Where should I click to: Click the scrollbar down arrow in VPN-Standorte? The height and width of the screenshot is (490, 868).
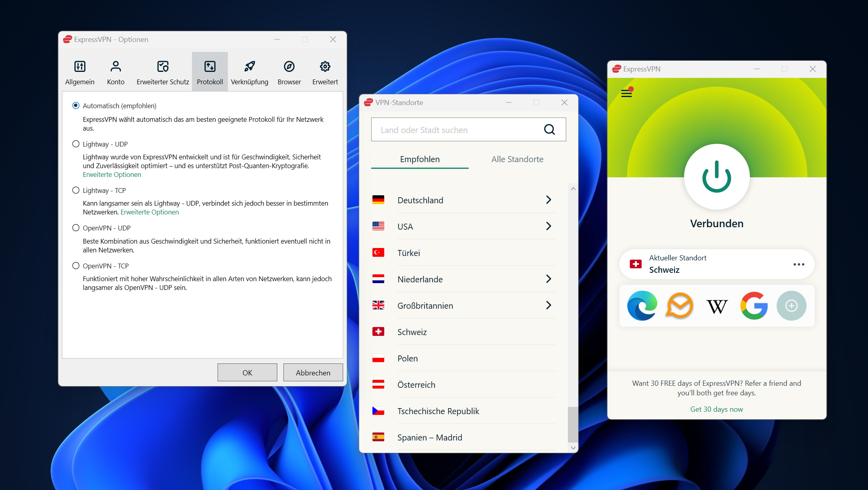click(x=573, y=448)
